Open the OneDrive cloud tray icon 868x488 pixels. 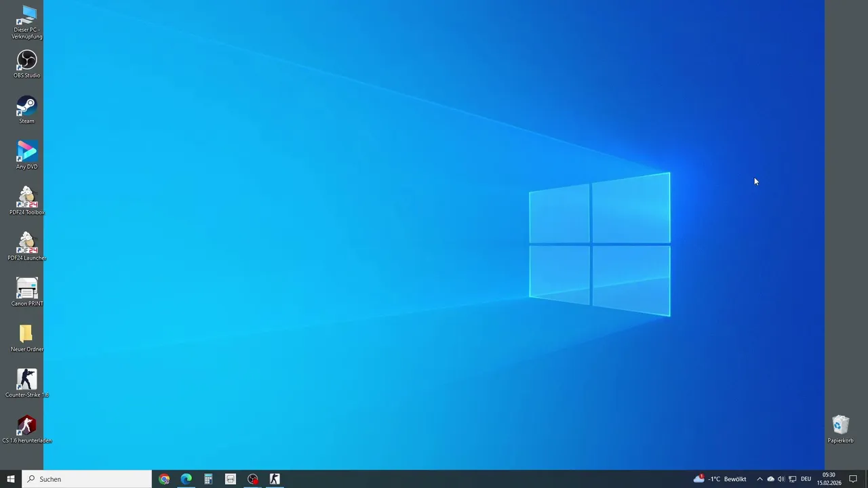click(770, 479)
